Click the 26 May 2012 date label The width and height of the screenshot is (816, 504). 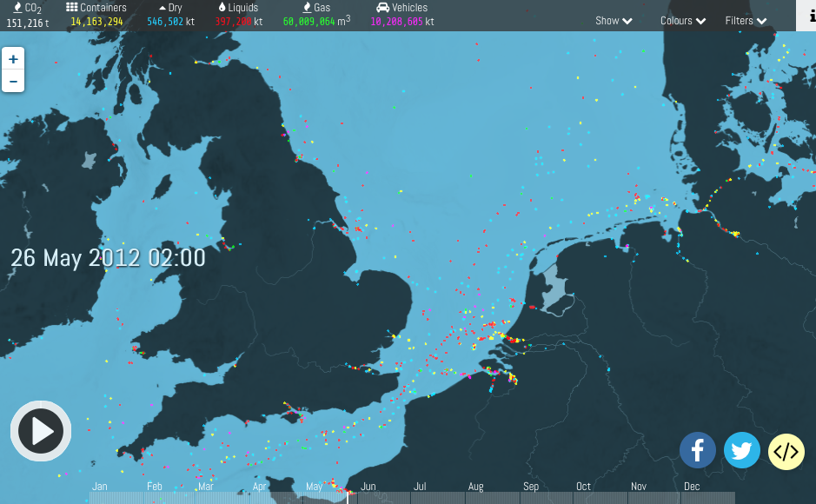coord(108,258)
